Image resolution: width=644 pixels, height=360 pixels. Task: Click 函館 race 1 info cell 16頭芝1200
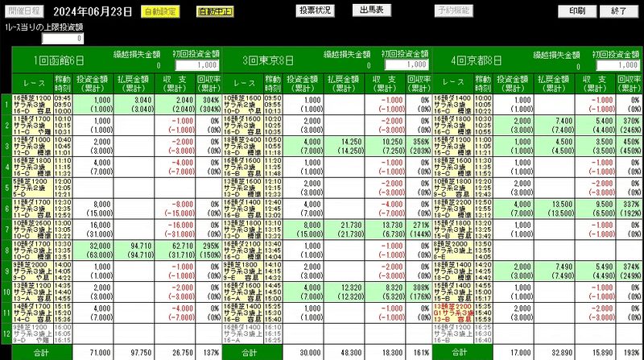tap(33, 105)
